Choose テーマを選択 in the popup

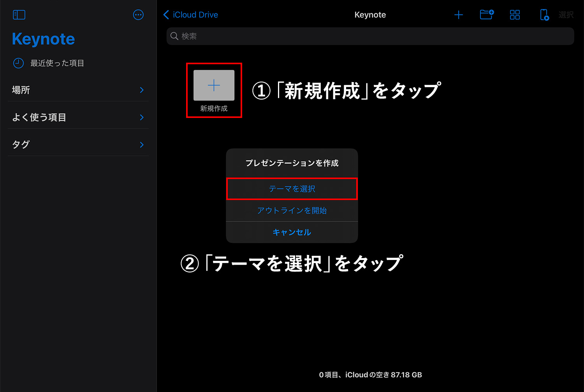[x=292, y=189]
